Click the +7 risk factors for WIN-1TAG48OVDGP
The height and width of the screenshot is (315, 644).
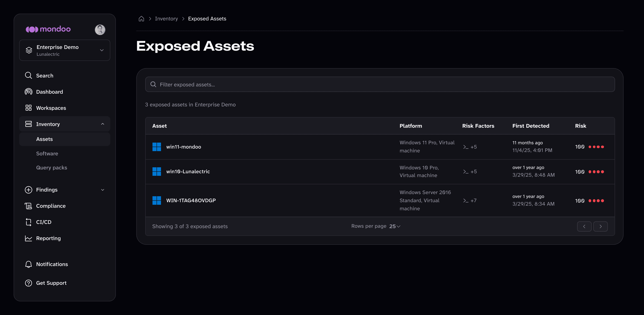[x=473, y=200]
